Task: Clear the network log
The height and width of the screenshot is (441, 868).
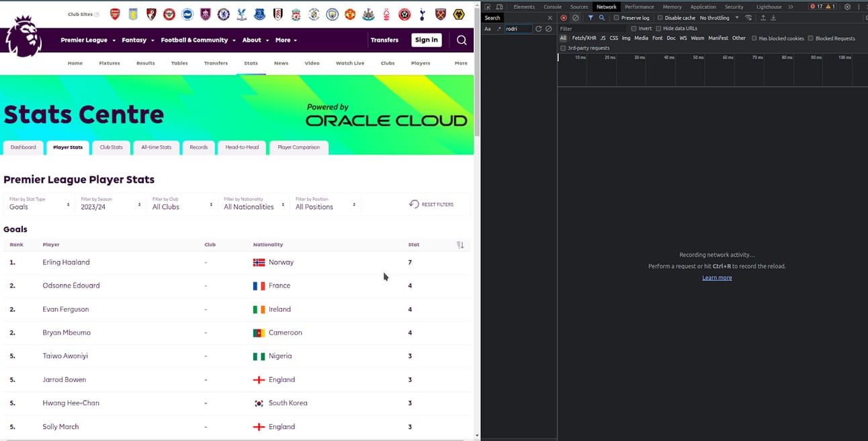Action: tap(576, 18)
